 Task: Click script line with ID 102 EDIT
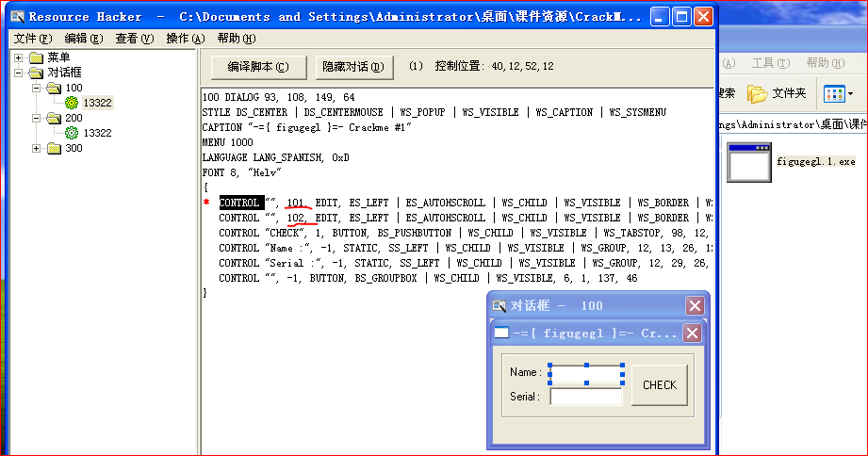pos(465,218)
